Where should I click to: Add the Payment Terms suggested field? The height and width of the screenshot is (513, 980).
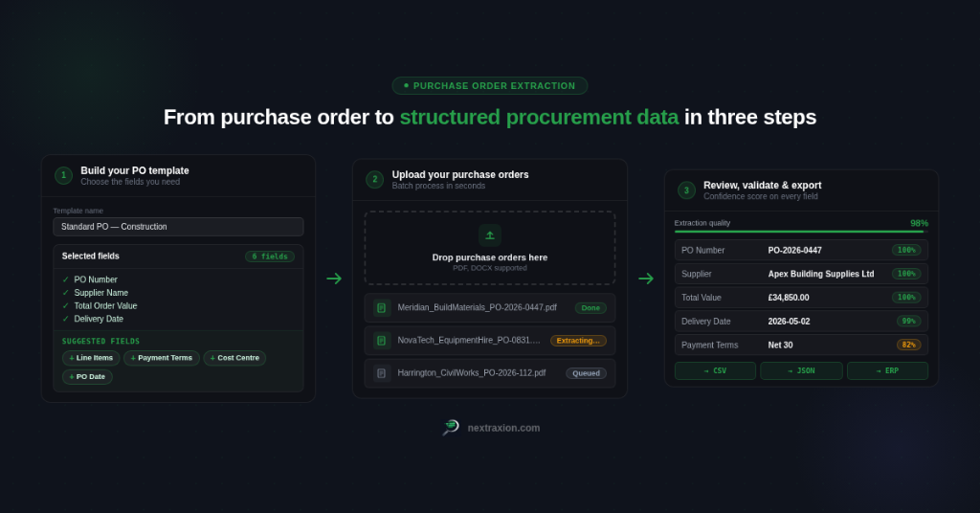click(x=161, y=358)
